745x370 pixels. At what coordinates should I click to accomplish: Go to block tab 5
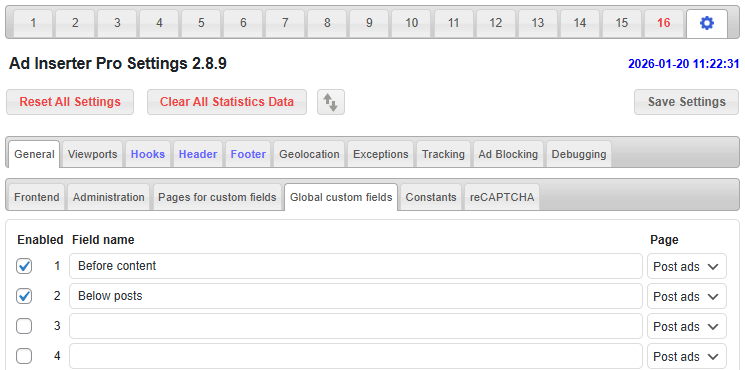pos(201,23)
